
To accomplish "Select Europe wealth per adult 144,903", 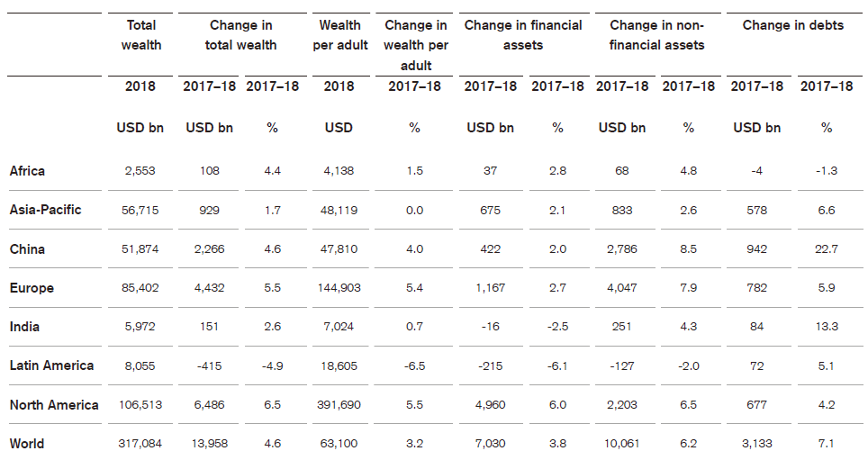I will click(339, 288).
